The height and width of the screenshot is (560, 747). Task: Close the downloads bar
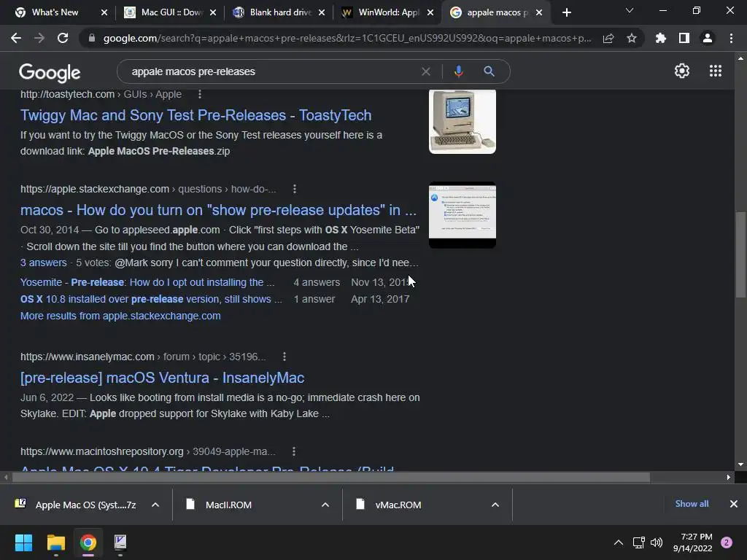click(x=734, y=504)
